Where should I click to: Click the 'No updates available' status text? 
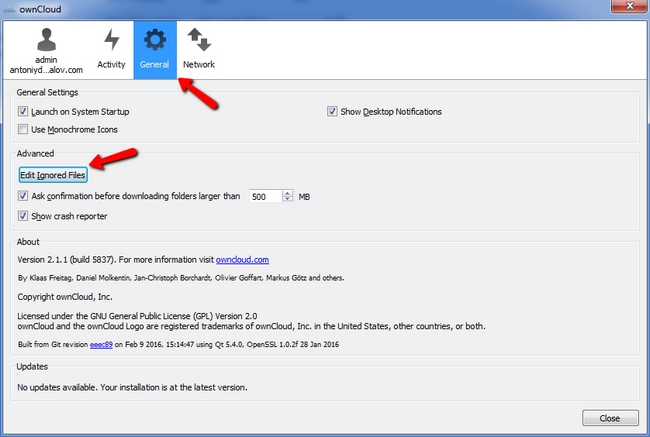[132, 387]
